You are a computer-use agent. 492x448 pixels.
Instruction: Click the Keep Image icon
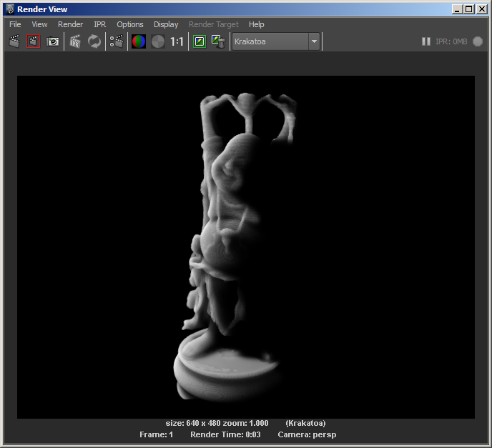tap(200, 41)
